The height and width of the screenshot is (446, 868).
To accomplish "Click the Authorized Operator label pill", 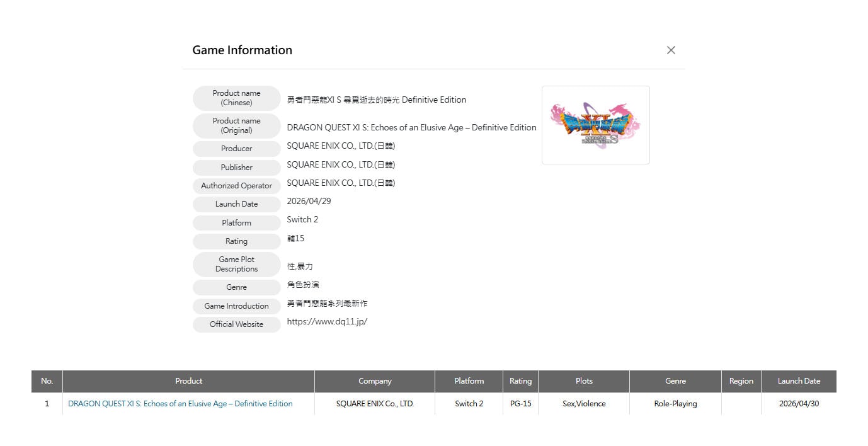I will pyautogui.click(x=236, y=186).
